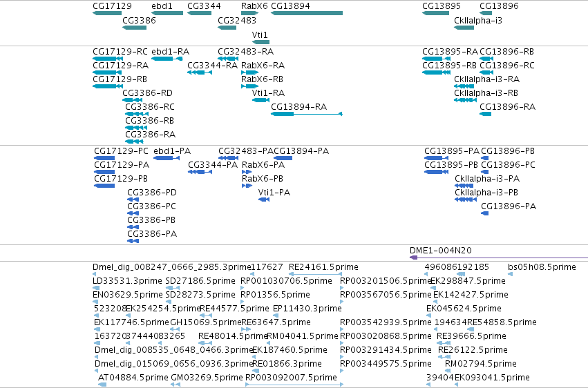
Task: Click protein CG13896-PA
Action: (x=485, y=213)
